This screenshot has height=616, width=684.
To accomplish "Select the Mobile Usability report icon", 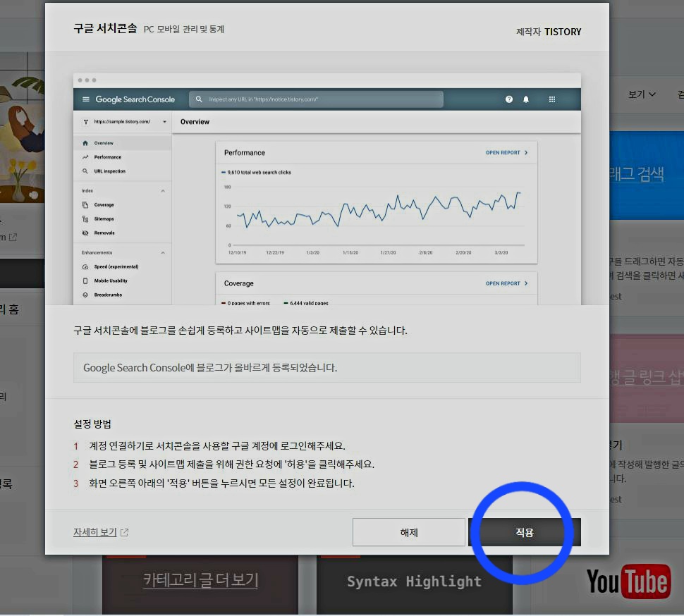I will tap(85, 281).
